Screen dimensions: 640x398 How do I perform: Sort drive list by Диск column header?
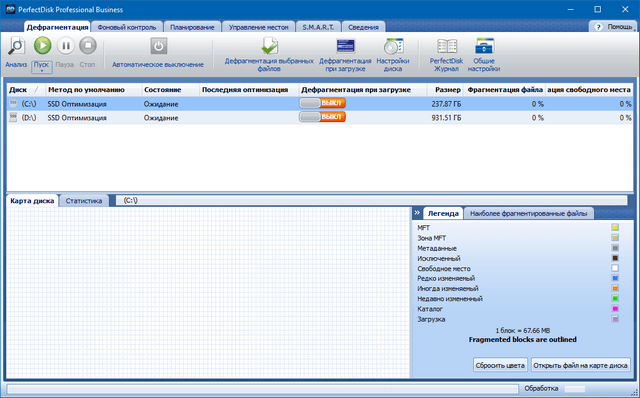pyautogui.click(x=24, y=90)
